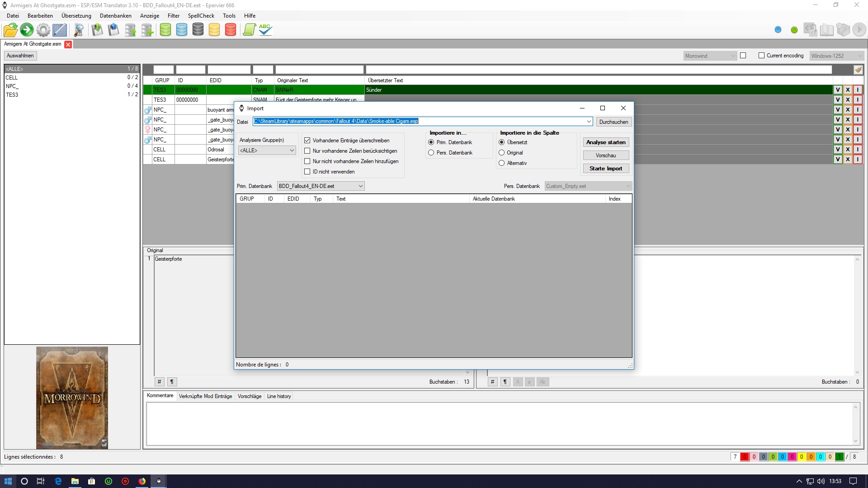Select the Pers. Datenbank radio button
This screenshot has height=488, width=868.
click(431, 153)
